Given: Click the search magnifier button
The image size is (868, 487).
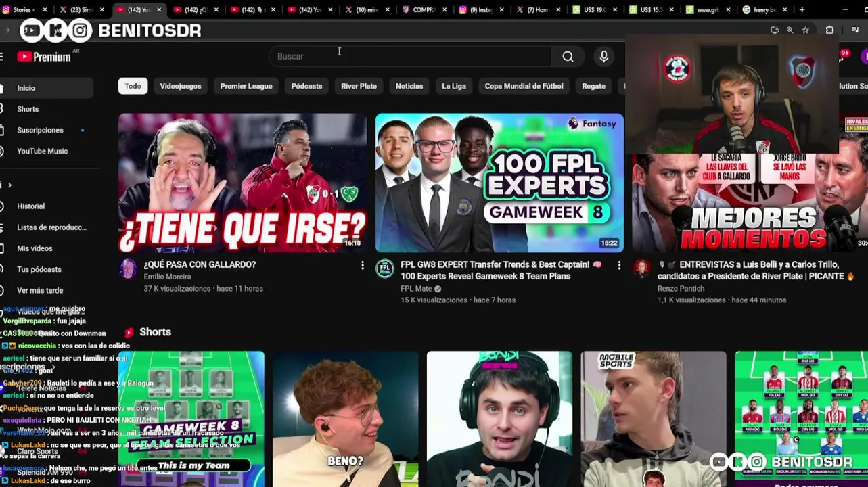Looking at the screenshot, I should (568, 56).
